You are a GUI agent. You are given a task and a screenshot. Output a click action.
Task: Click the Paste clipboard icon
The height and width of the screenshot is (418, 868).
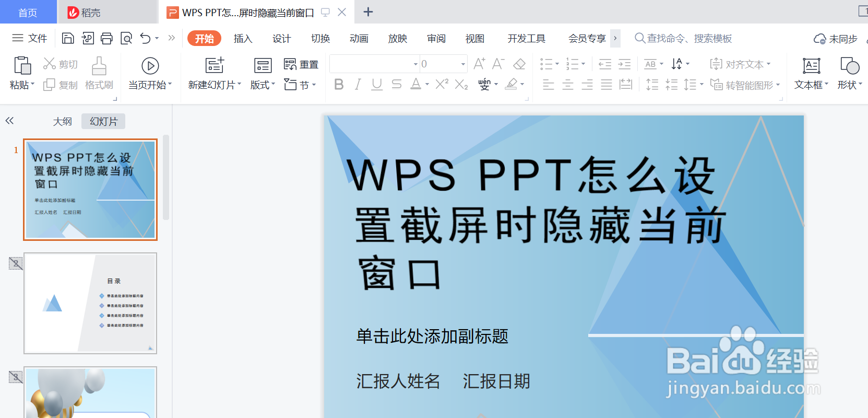[x=22, y=65]
